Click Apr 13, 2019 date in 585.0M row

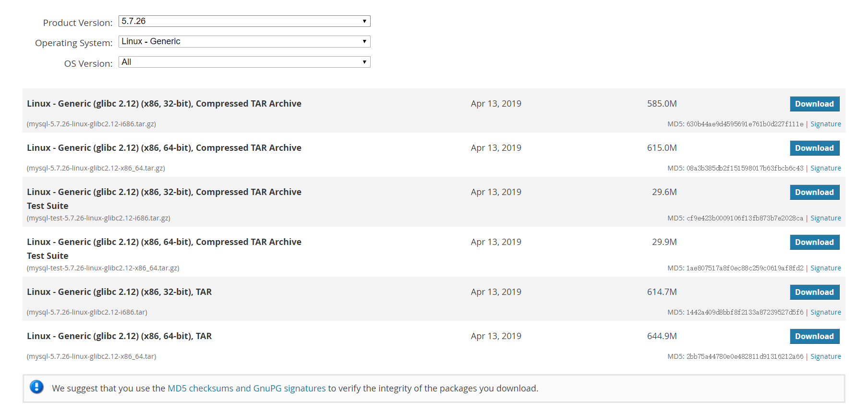496,104
